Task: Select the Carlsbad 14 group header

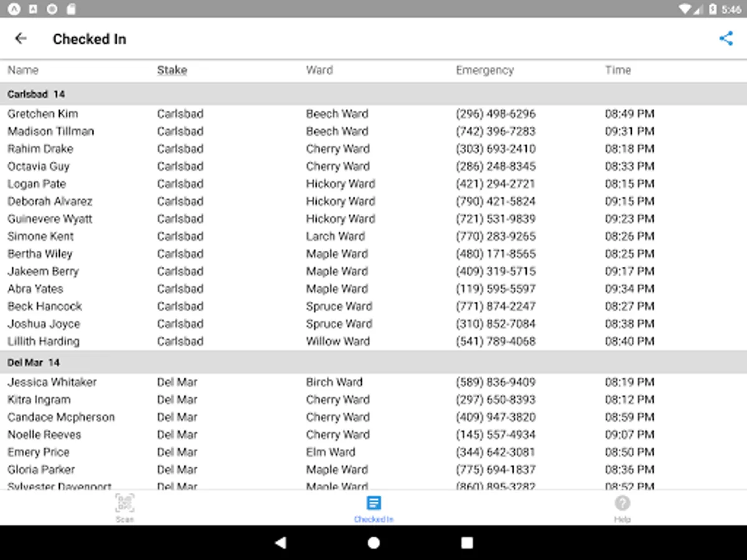Action: [374, 94]
